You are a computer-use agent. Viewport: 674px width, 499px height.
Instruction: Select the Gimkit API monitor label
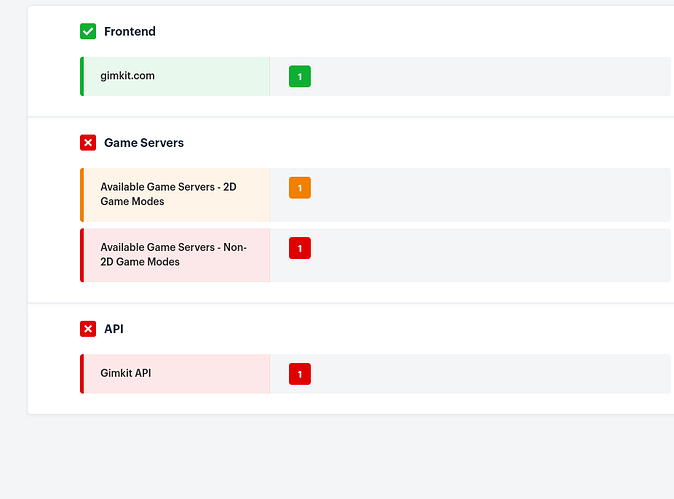pyautogui.click(x=126, y=374)
